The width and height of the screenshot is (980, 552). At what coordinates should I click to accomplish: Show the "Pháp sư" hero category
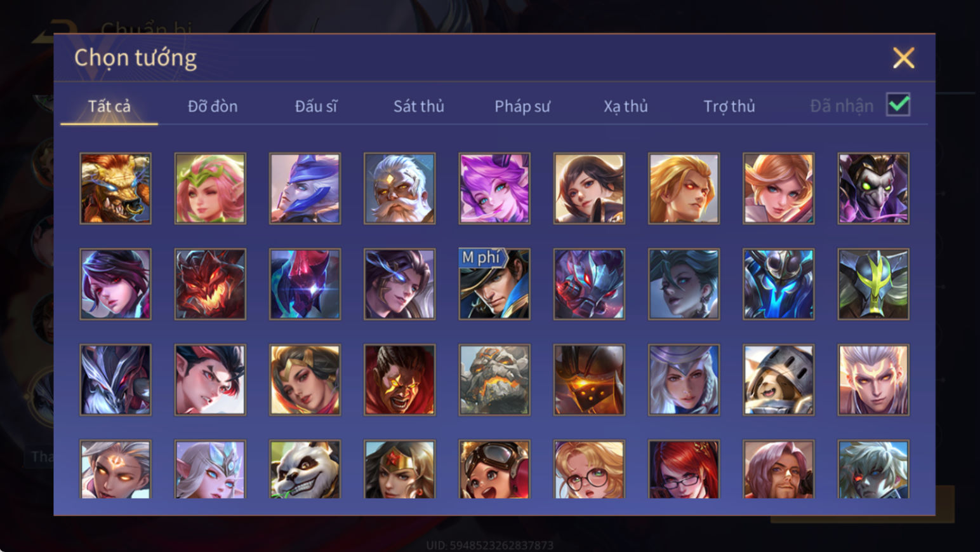point(522,106)
